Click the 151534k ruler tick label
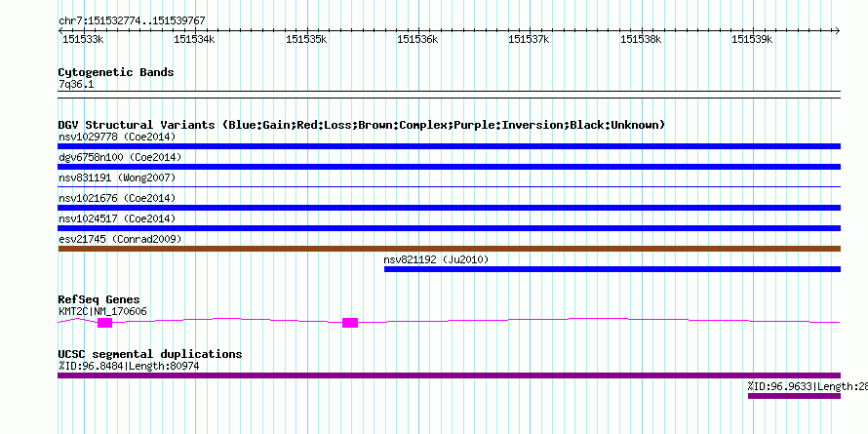The width and height of the screenshot is (868, 434). pos(194,39)
